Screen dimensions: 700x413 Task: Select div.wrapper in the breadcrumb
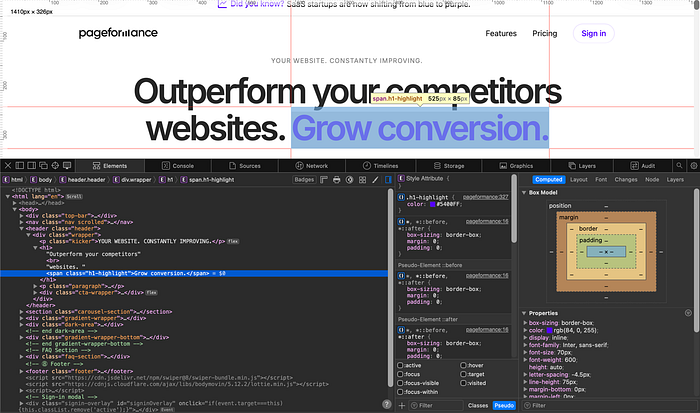[133, 179]
